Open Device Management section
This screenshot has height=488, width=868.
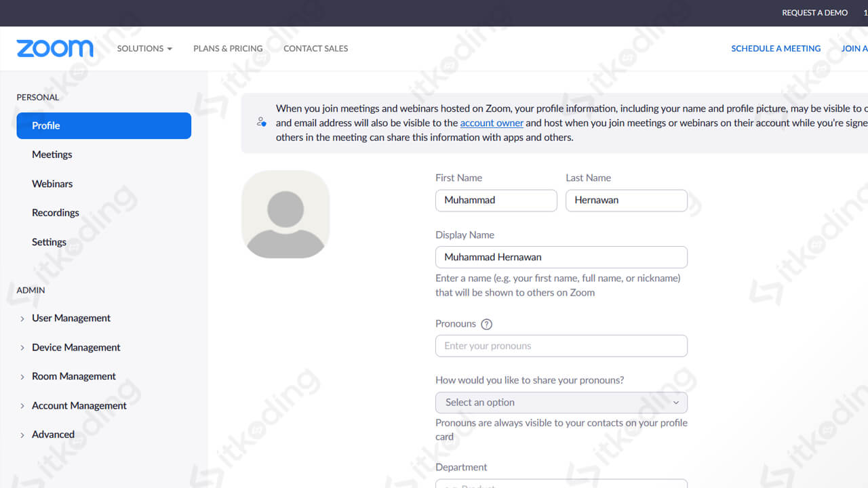click(x=76, y=347)
